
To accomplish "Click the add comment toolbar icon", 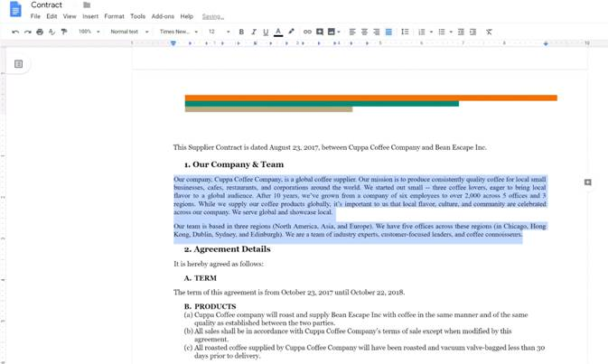I will 320,32.
